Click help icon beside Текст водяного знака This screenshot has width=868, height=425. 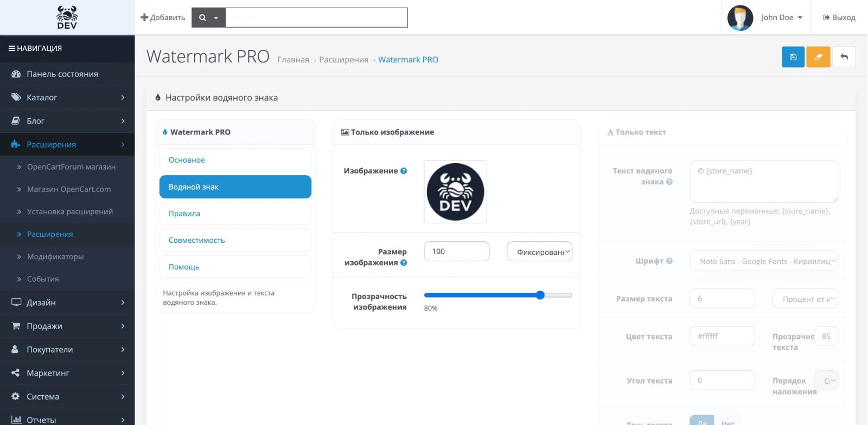point(669,182)
